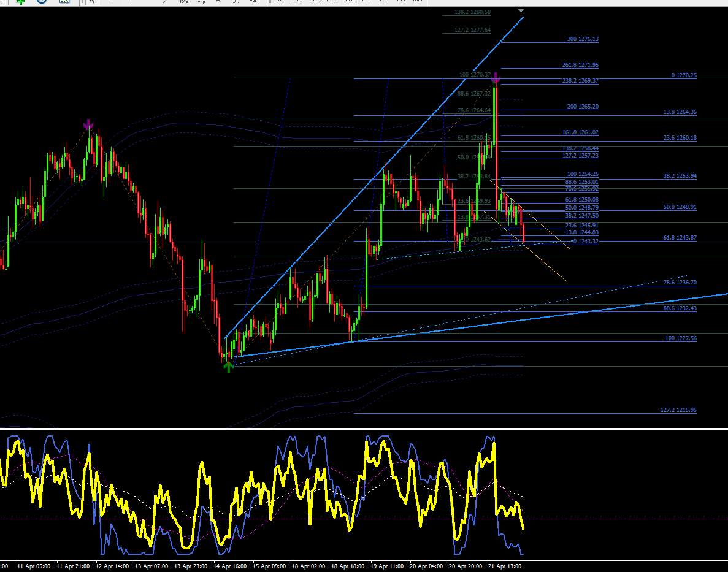728x572 pixels.
Task: Click Fibonacci label 38.2 1253.94
Action: tap(680, 176)
